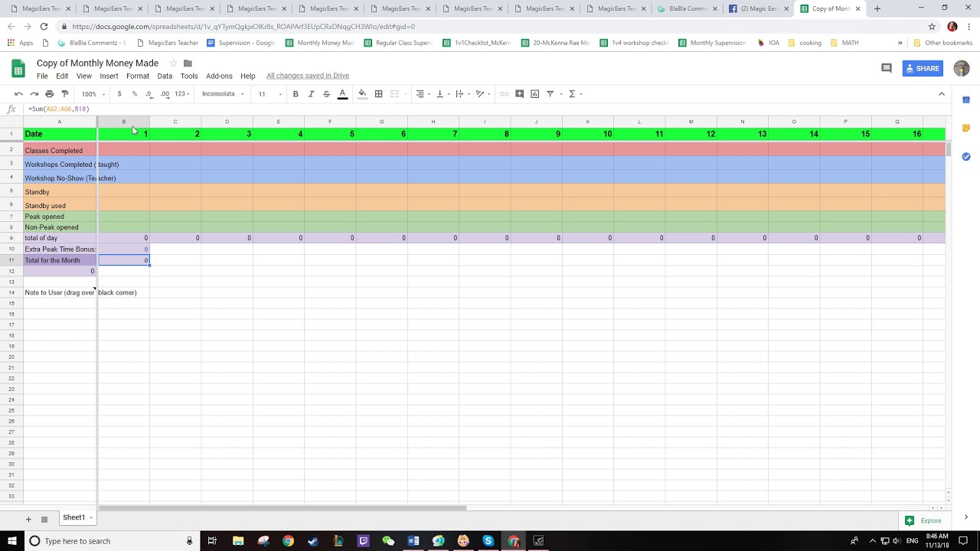
Task: Open Word from the taskbar
Action: tap(413, 541)
